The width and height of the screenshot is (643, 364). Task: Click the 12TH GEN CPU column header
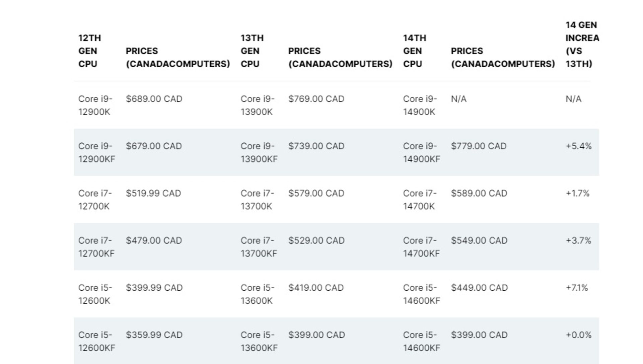(89, 51)
